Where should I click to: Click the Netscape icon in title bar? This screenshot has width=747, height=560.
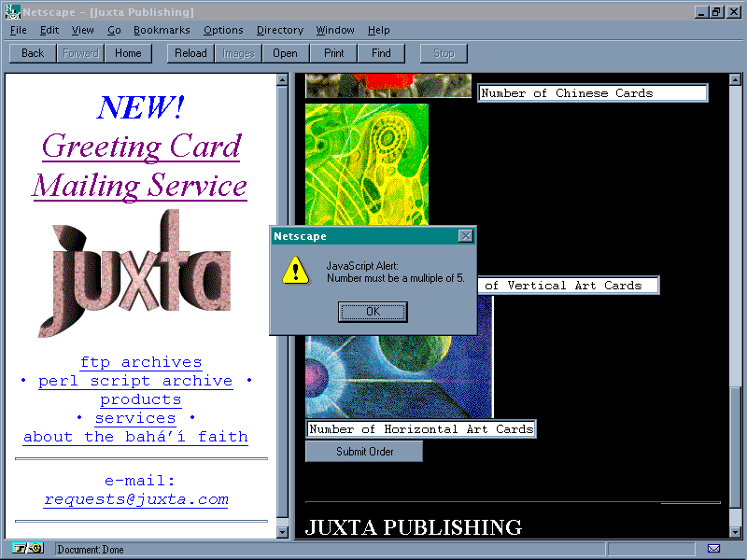[x=12, y=12]
